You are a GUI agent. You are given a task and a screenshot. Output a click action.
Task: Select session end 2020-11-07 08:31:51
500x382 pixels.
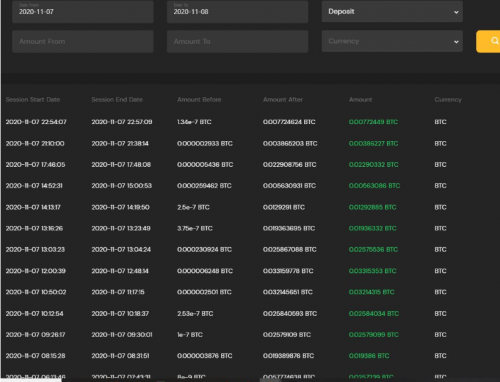tap(120, 356)
